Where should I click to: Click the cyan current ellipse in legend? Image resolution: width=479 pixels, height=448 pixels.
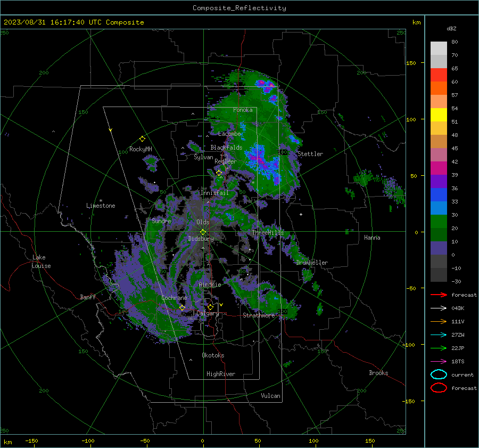click(x=439, y=374)
